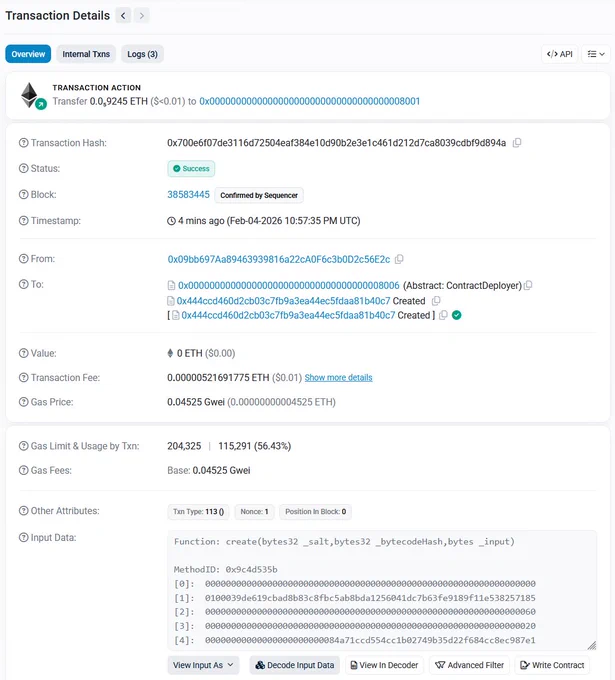Image resolution: width=615 pixels, height=680 pixels.
Task: Click Other Attributes help icon
Action: (x=23, y=511)
